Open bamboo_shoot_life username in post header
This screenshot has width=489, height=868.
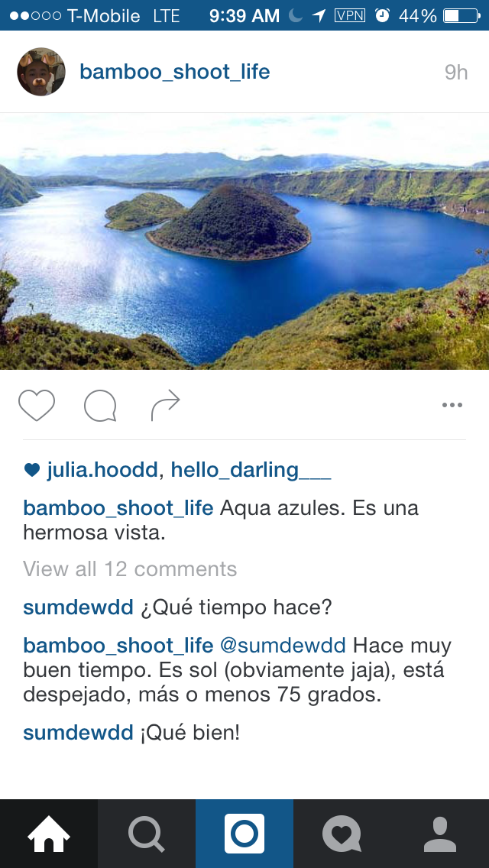coord(174,72)
